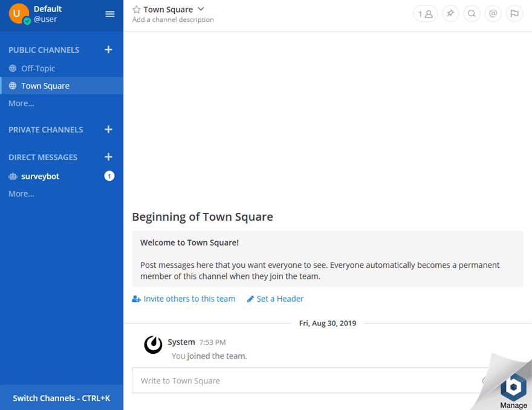Open search with the magnifying glass
The width and height of the screenshot is (532, 410).
[x=472, y=13]
